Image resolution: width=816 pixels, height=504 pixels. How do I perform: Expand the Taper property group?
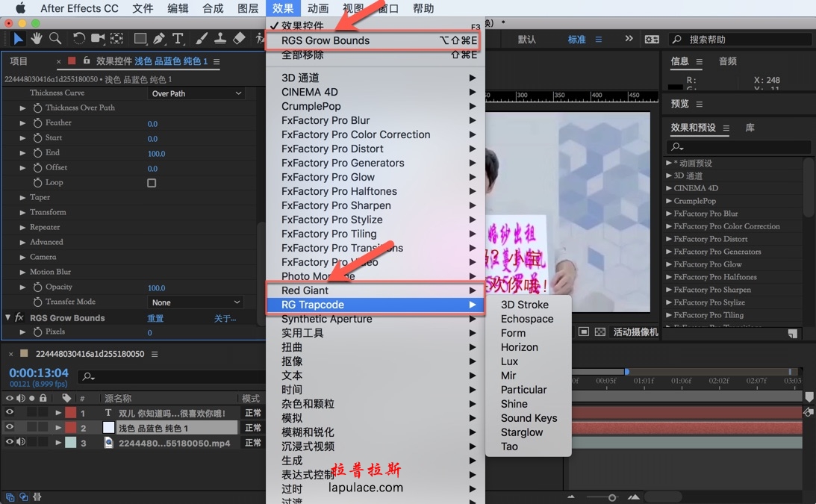(23, 198)
